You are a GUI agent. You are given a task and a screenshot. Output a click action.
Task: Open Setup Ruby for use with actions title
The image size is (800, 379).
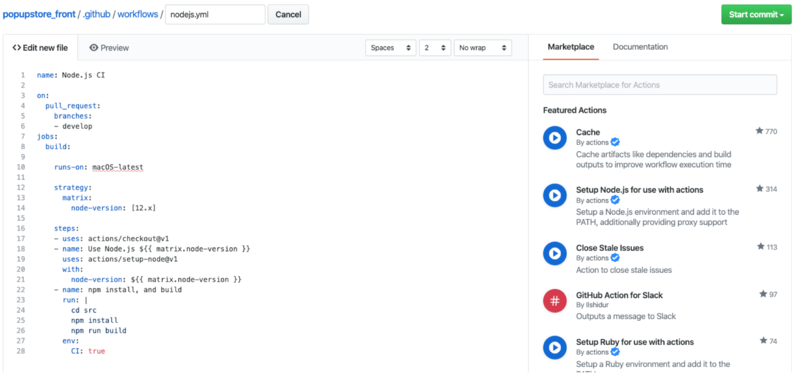pyautogui.click(x=635, y=342)
